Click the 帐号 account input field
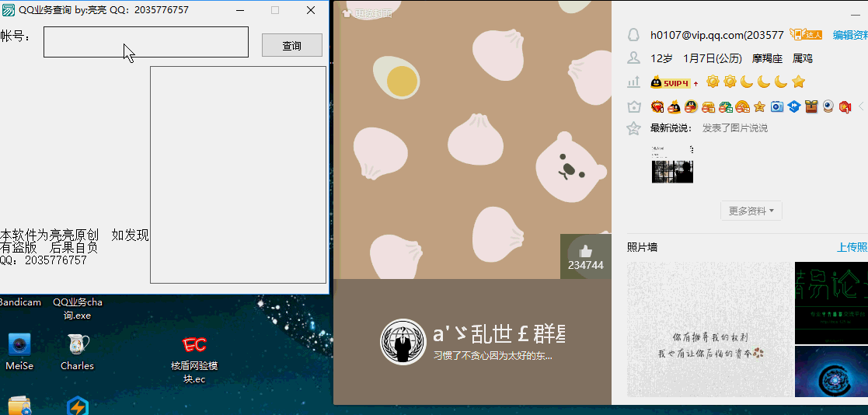Viewport: 868px width, 415px height. [x=145, y=42]
